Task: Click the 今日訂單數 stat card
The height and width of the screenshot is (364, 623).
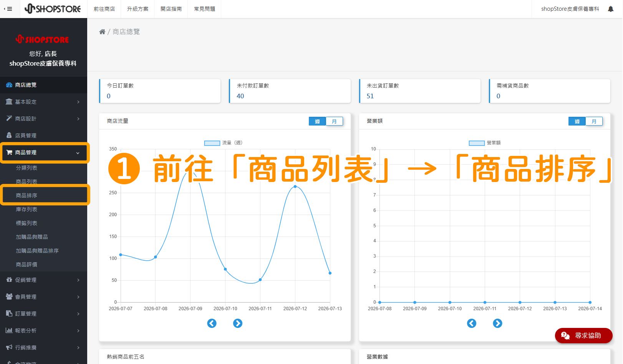Action: click(x=160, y=91)
